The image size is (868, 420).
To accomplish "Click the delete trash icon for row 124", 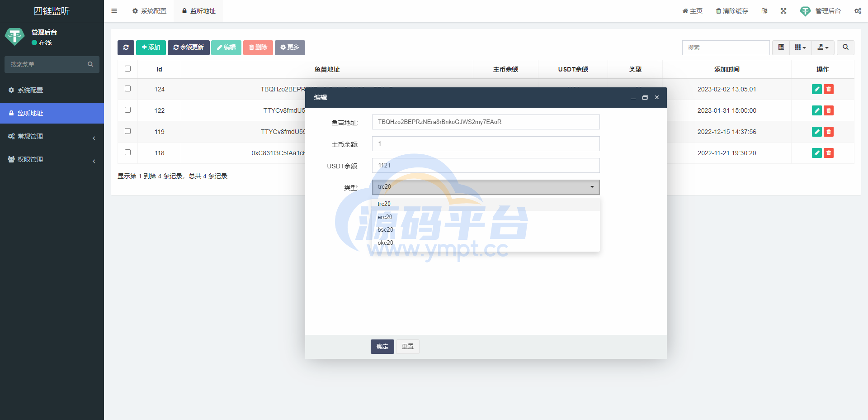I will [x=829, y=89].
